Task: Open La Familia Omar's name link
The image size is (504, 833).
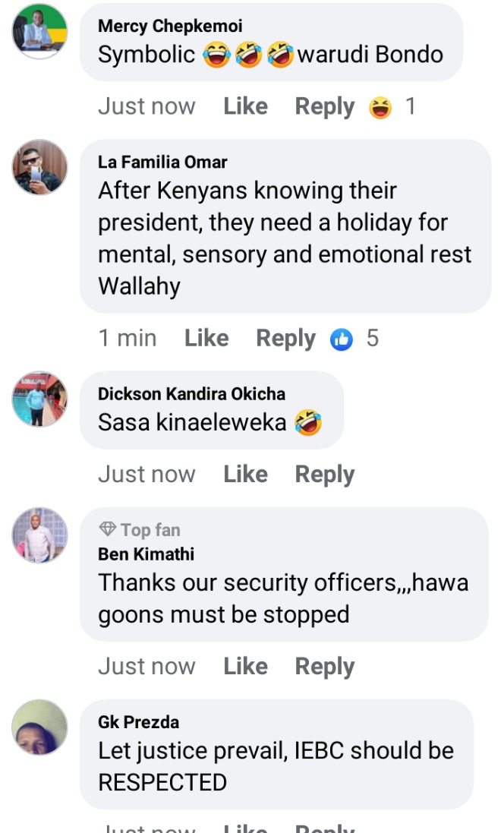Action: (162, 162)
